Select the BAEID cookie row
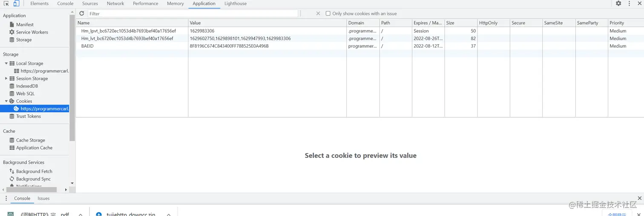 tap(360, 46)
